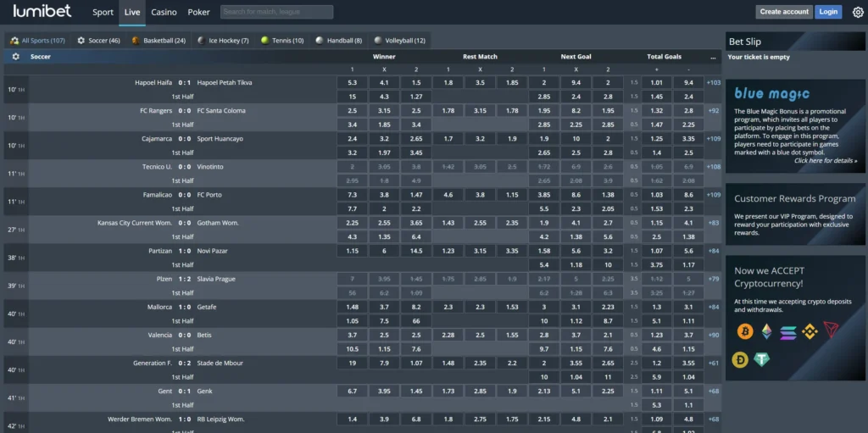The image size is (868, 433).
Task: Click the match search field
Action: (x=277, y=12)
